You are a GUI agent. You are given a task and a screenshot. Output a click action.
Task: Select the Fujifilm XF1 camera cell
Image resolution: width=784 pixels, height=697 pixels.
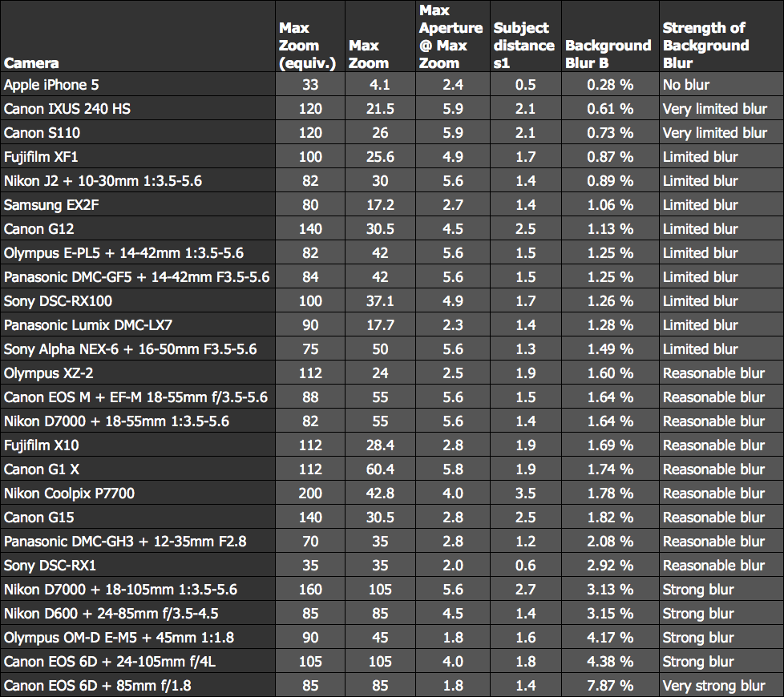(138, 156)
